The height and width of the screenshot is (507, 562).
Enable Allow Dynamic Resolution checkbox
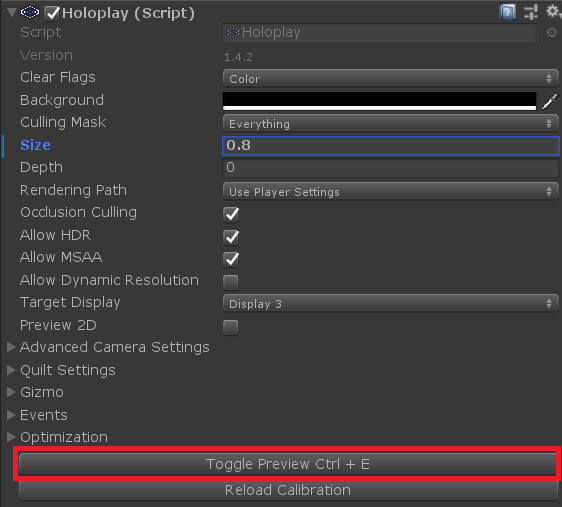click(x=230, y=282)
